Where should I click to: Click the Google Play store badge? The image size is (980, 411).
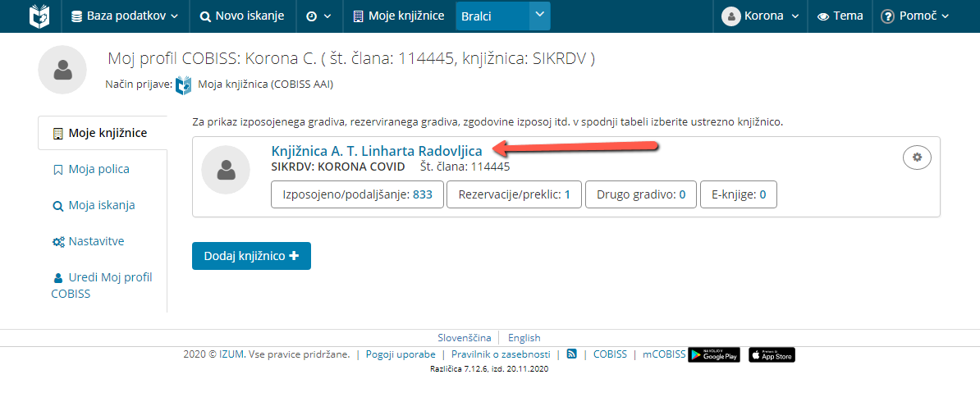714,354
